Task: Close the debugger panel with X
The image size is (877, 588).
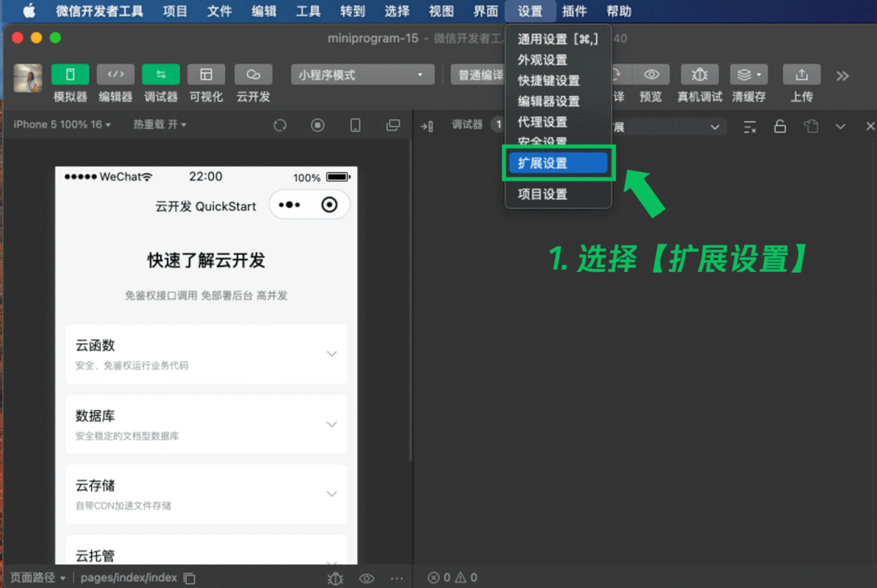Action: pos(870,127)
